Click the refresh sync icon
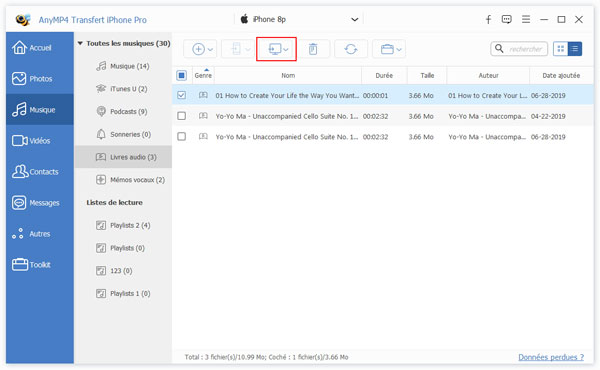 coord(351,49)
